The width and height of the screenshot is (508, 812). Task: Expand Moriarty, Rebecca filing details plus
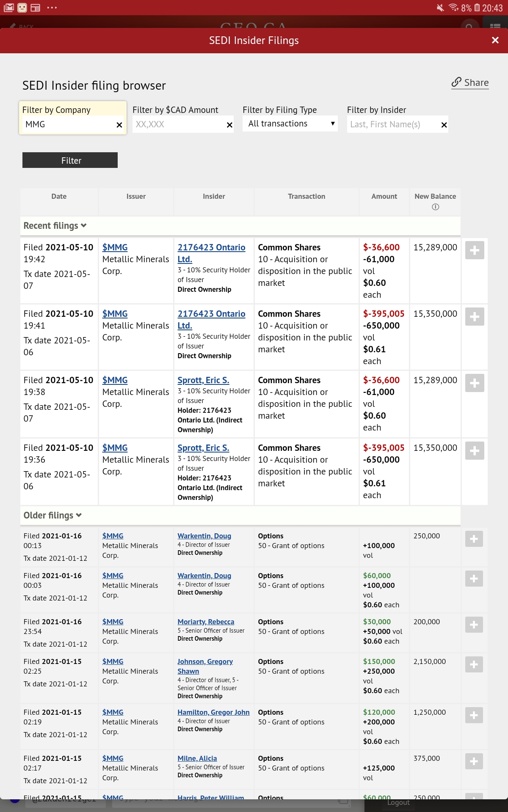[x=474, y=625]
